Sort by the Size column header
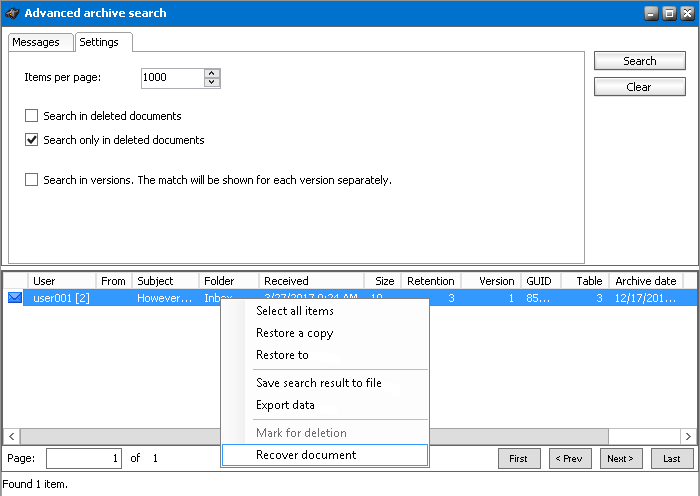 (383, 281)
